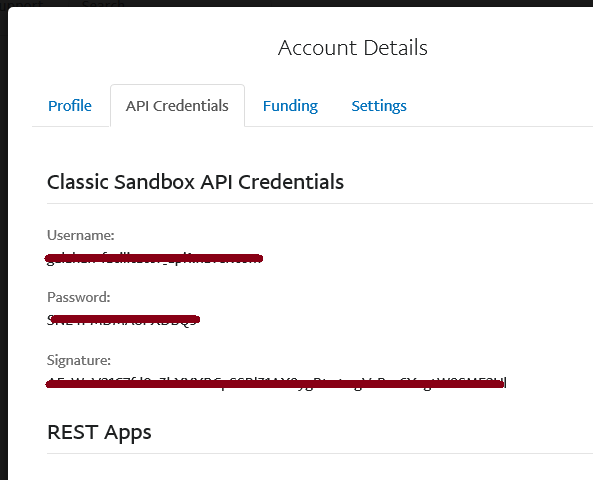This screenshot has height=480, width=593.
Task: Click the Support link behind the dialog
Action: pos(22,4)
